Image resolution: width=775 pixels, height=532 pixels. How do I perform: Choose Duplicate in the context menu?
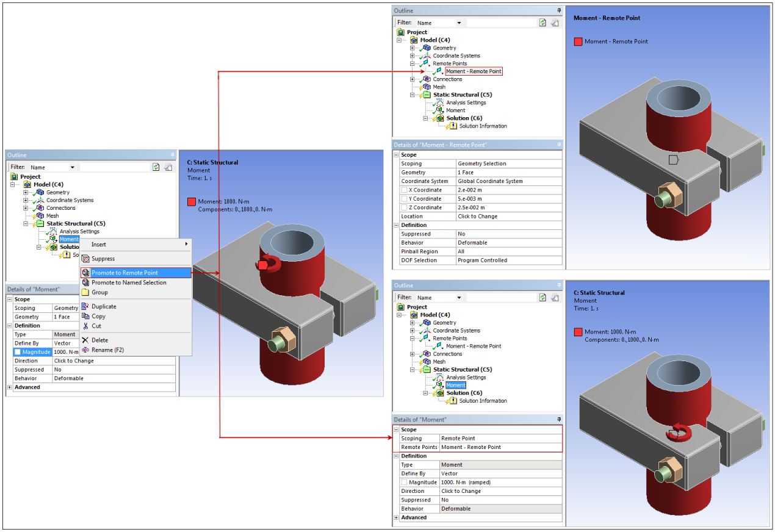pyautogui.click(x=135, y=306)
